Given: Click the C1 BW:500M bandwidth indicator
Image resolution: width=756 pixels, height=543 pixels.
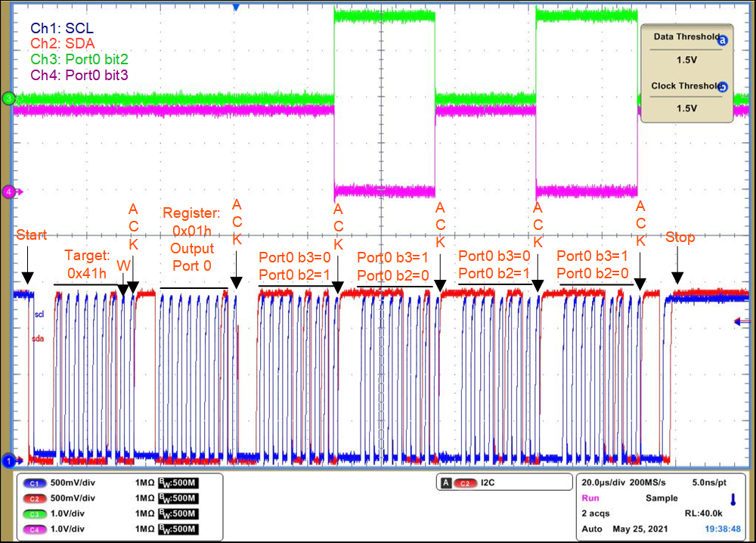Looking at the screenshot, I should pyautogui.click(x=176, y=482).
